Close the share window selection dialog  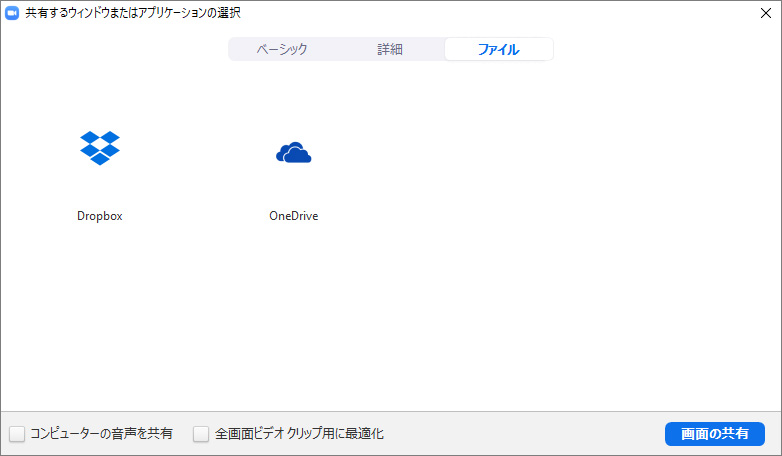pyautogui.click(x=766, y=13)
